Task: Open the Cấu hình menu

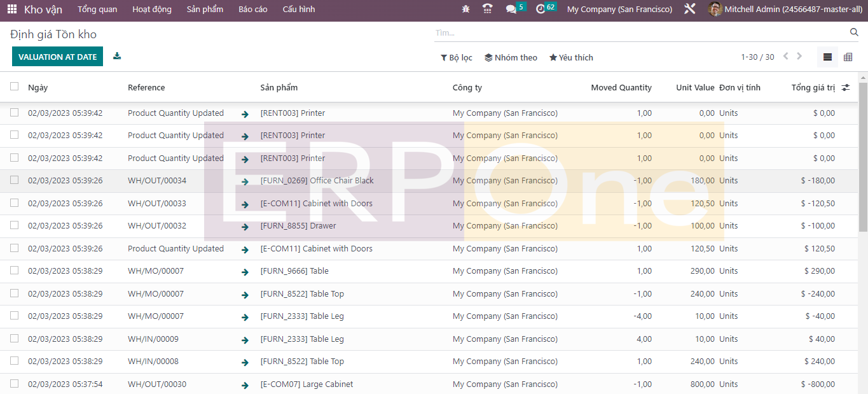Action: coord(298,10)
